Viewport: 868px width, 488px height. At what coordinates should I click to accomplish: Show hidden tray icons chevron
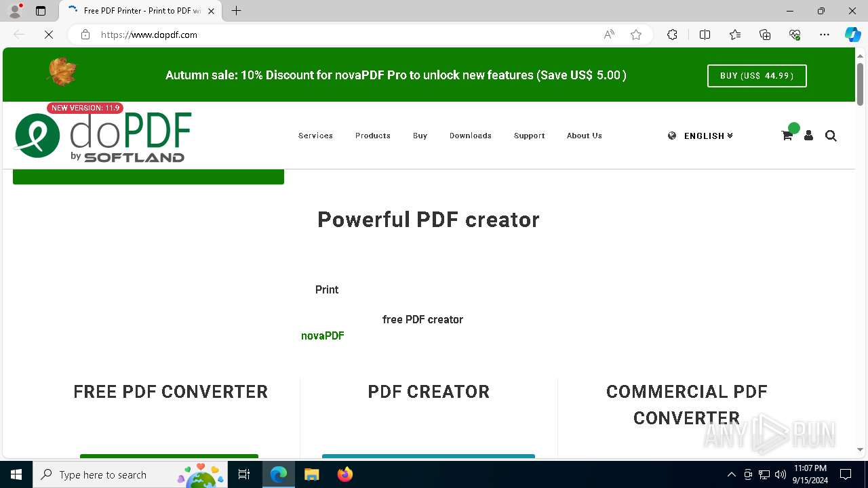731,474
